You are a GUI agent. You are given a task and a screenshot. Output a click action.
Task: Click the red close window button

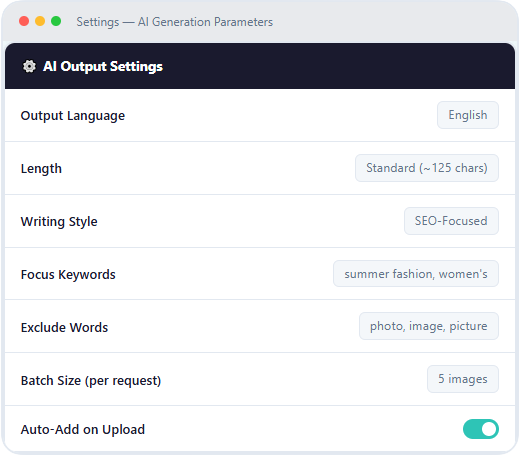(24, 21)
